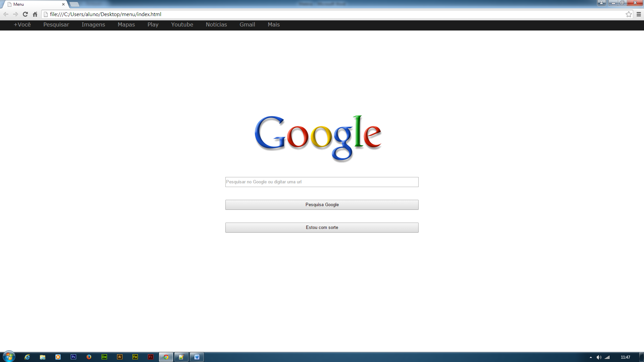
Task: Click the browser Forward arrow
Action: point(15,14)
